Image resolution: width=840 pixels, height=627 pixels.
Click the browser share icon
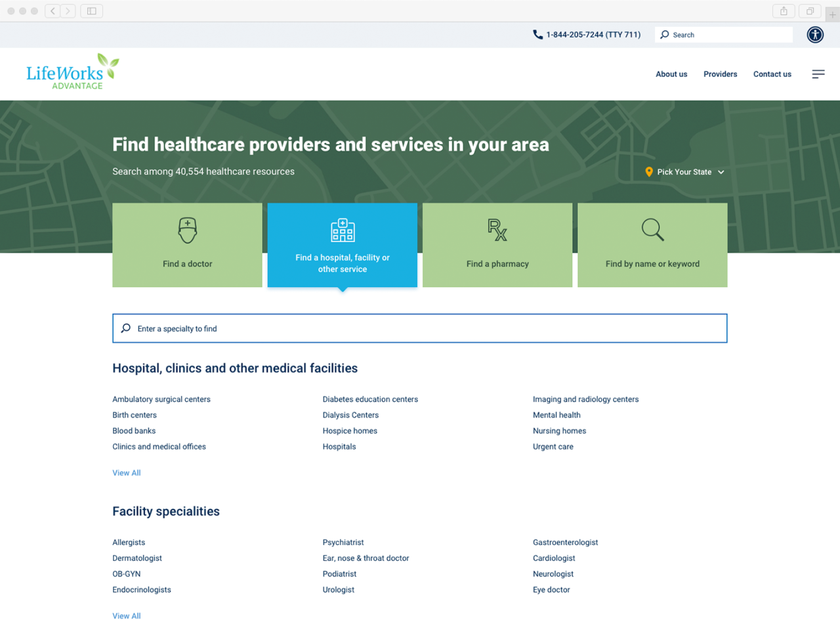click(783, 11)
